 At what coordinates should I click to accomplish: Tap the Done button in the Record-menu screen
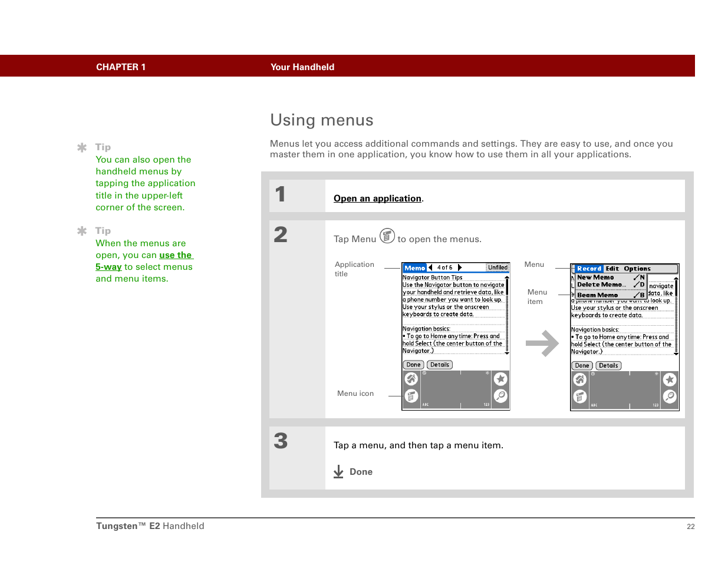click(582, 366)
